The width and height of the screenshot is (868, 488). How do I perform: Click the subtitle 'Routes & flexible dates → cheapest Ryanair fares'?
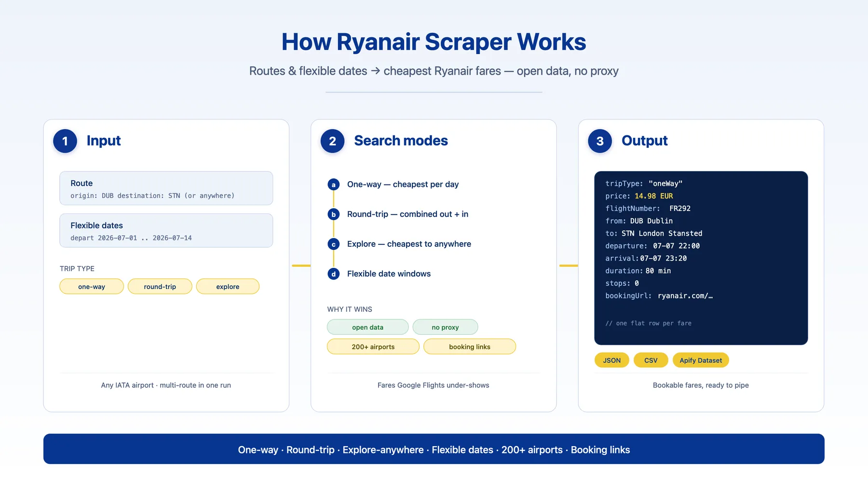pyautogui.click(x=375, y=71)
